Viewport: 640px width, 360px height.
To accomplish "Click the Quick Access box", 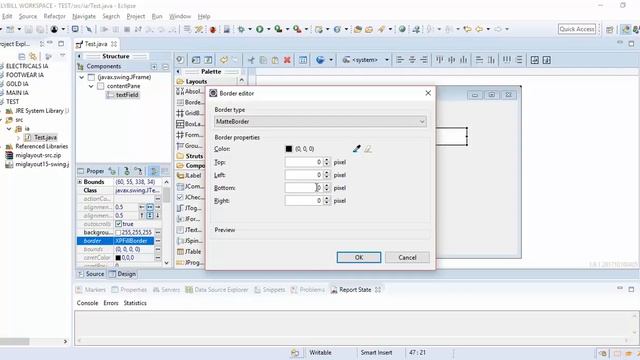I will (x=577, y=29).
